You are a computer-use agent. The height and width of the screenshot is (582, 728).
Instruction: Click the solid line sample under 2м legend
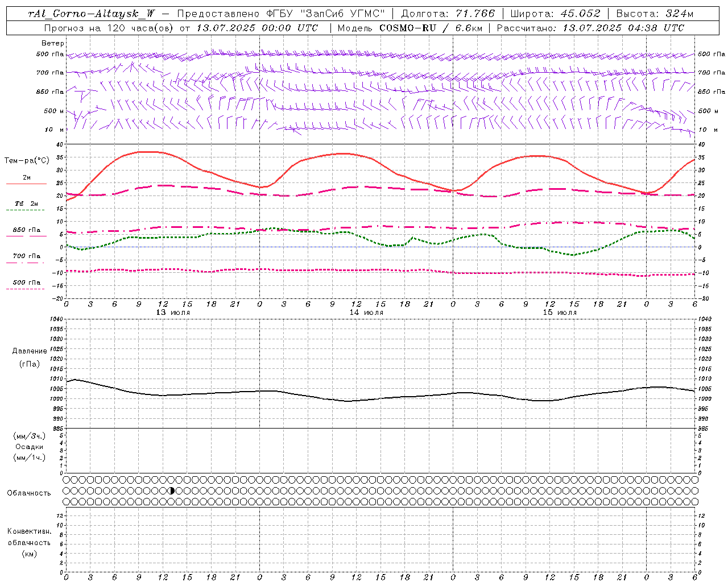pyautogui.click(x=26, y=184)
